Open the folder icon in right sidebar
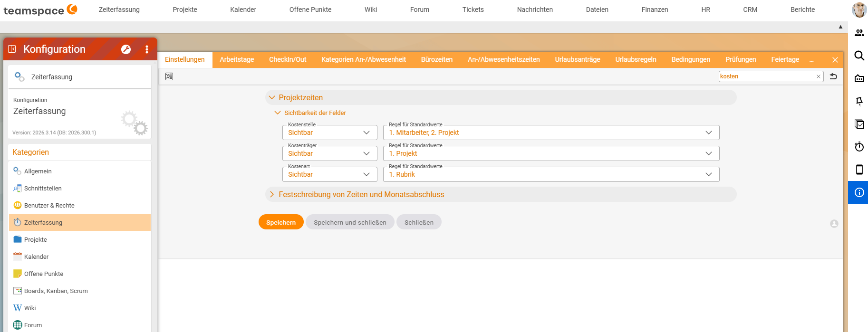The image size is (868, 332). 859,78
